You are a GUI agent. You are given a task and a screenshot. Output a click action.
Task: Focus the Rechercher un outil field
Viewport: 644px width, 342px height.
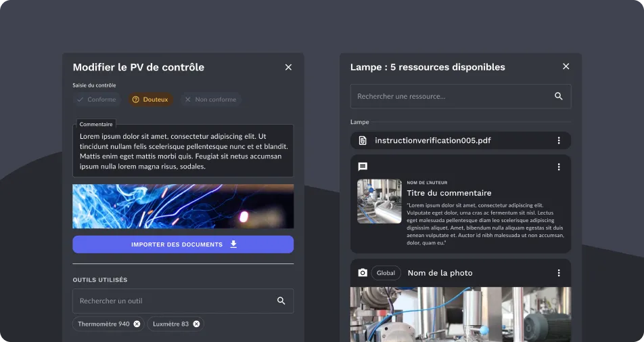(x=183, y=301)
